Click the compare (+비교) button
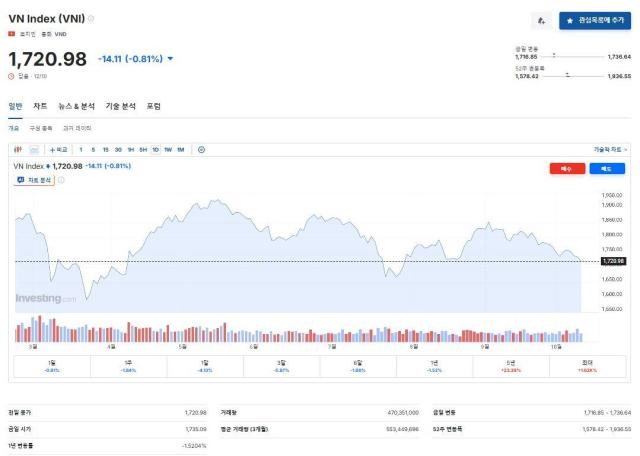The height and width of the screenshot is (456, 640). coord(58,150)
